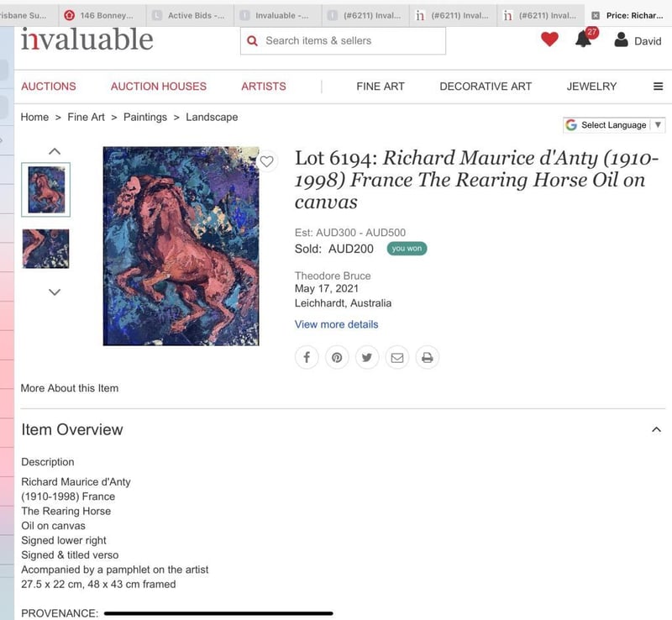Image resolution: width=672 pixels, height=620 pixels.
Task: Show previous thumbnail with up chevron
Action: point(55,151)
